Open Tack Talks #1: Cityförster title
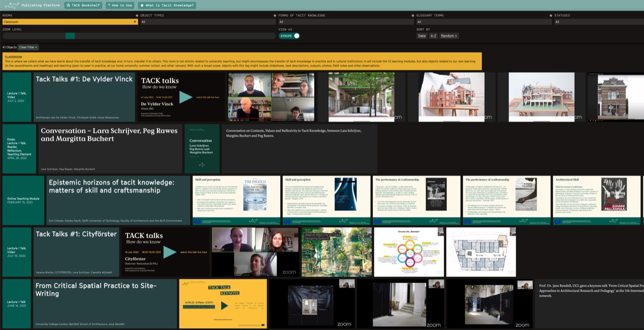This screenshot has width=644, height=330. (76, 234)
